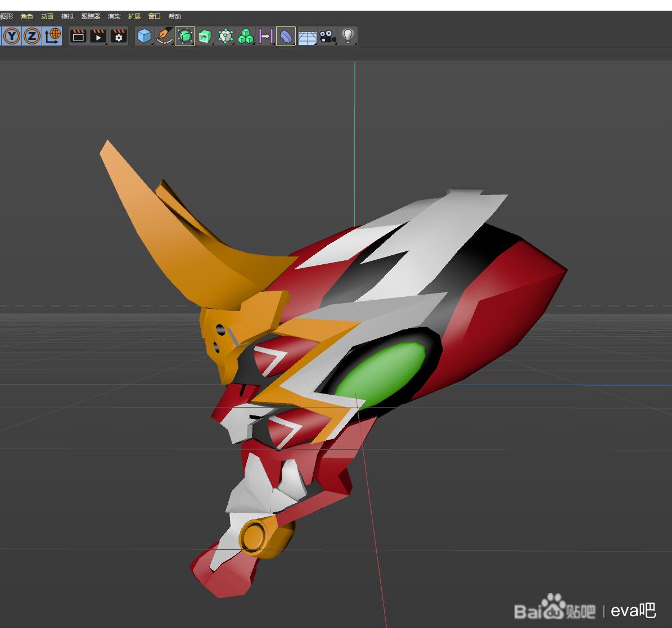Open the render settings gear clapperboard
Screen dimensions: 672x628
click(118, 36)
